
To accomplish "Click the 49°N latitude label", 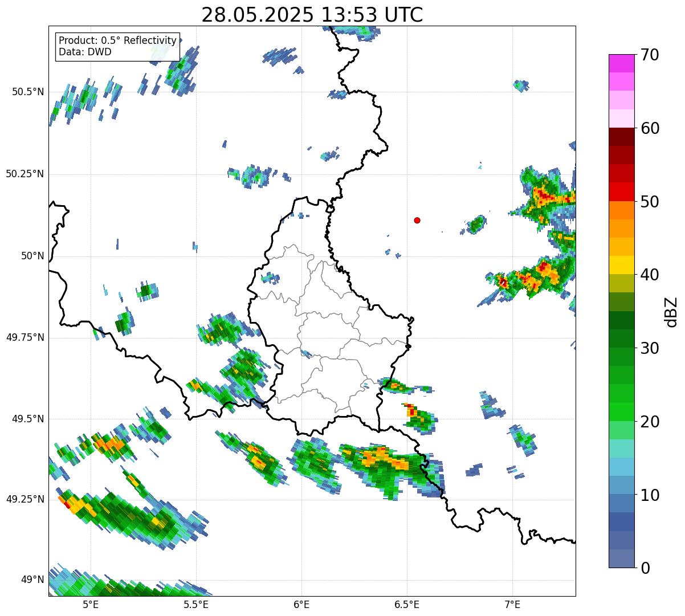I will tap(32, 580).
